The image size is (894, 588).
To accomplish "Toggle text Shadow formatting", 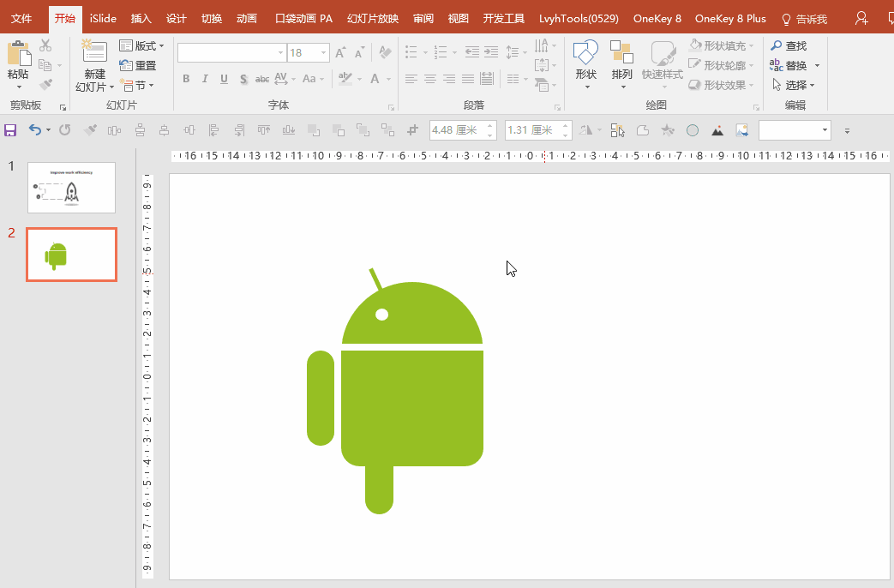I will 243,79.
